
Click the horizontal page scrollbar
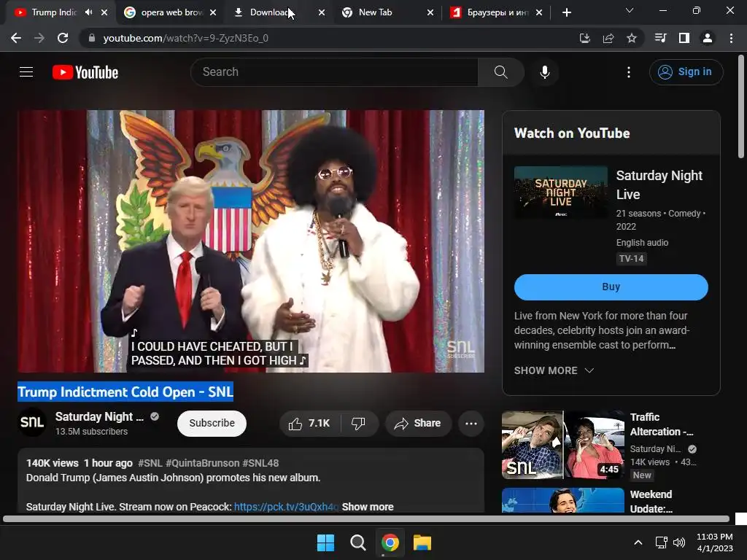click(366, 518)
